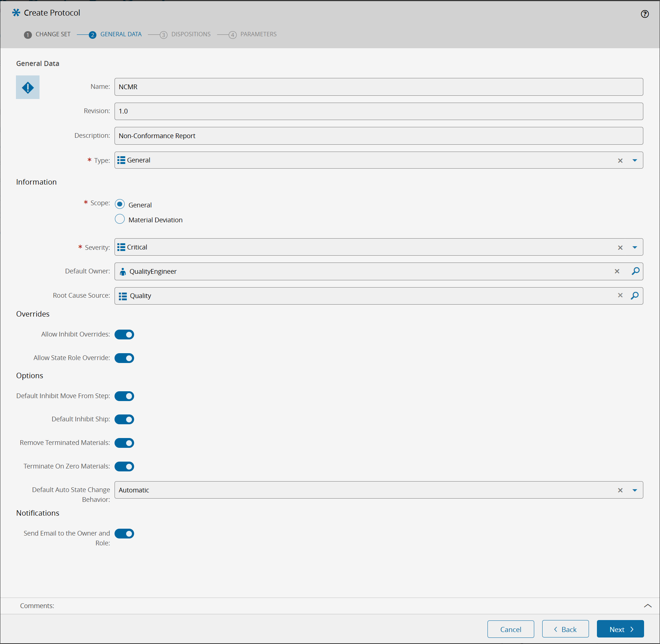Turn off Default Inhibit Ship
Screen dimensions: 660x644
click(x=124, y=419)
